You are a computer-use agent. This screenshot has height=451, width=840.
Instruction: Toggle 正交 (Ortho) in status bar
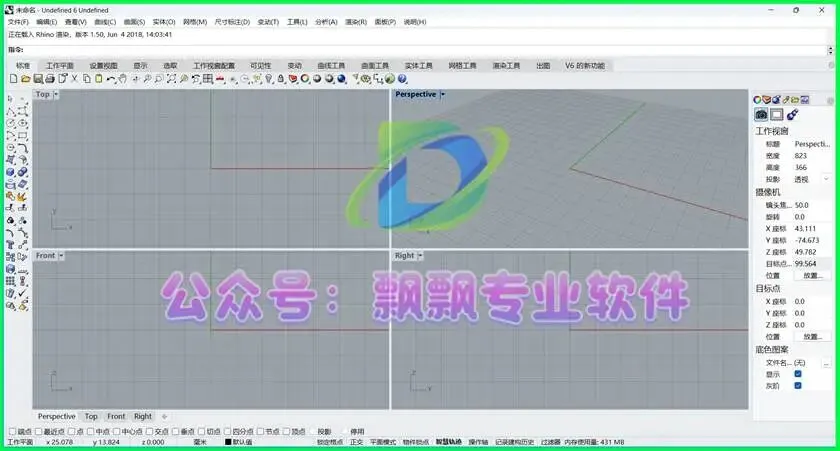coord(357,442)
